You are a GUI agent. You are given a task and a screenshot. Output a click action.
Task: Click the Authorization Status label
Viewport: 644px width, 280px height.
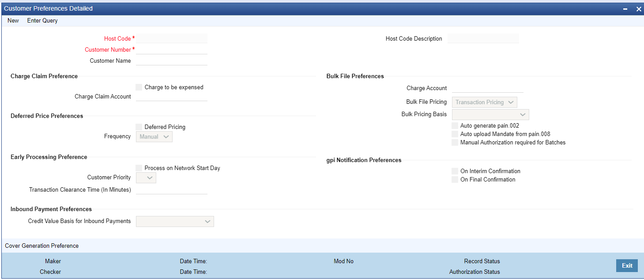475,272
